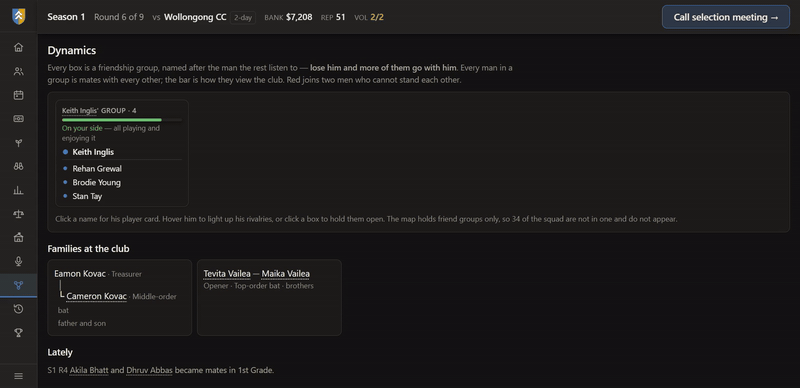Open the clubhouse building icon

pos(18,238)
